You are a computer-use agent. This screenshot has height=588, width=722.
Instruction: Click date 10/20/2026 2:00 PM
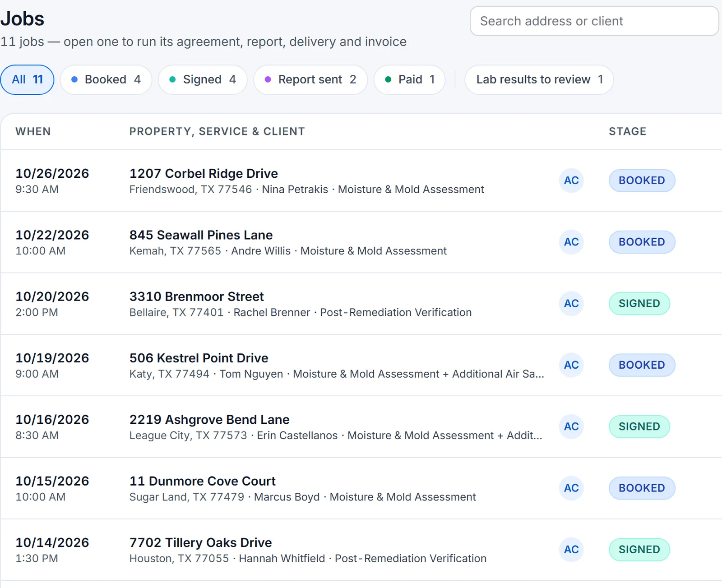(x=52, y=304)
